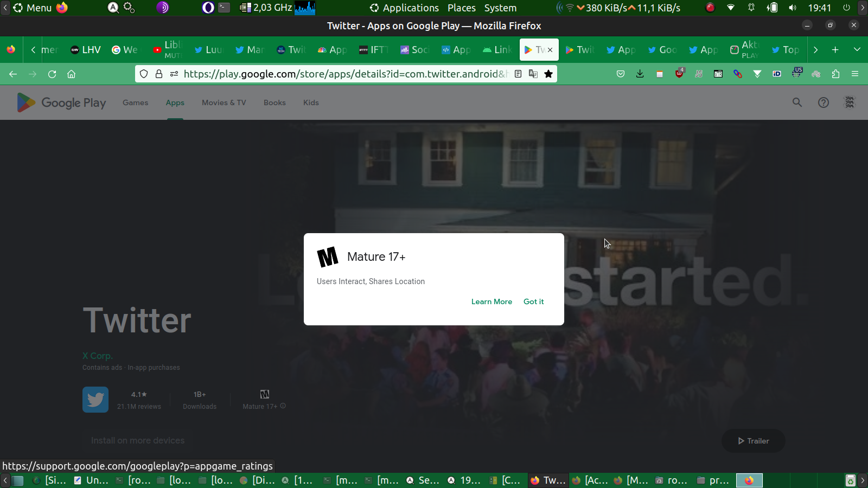Open the trash icon in the bottom panel
The width and height of the screenshot is (868, 488).
click(851, 480)
